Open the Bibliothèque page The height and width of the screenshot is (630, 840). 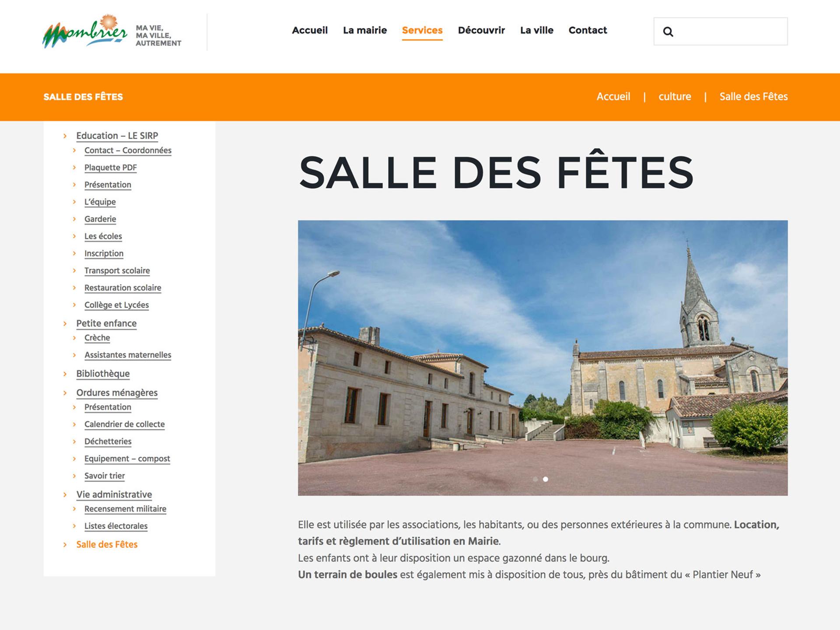pos(103,374)
